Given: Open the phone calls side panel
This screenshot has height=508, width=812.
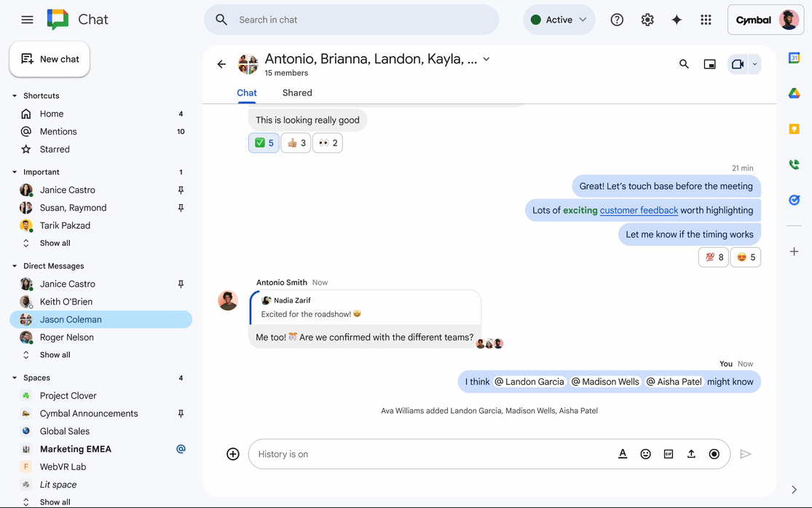Looking at the screenshot, I should coord(794,164).
